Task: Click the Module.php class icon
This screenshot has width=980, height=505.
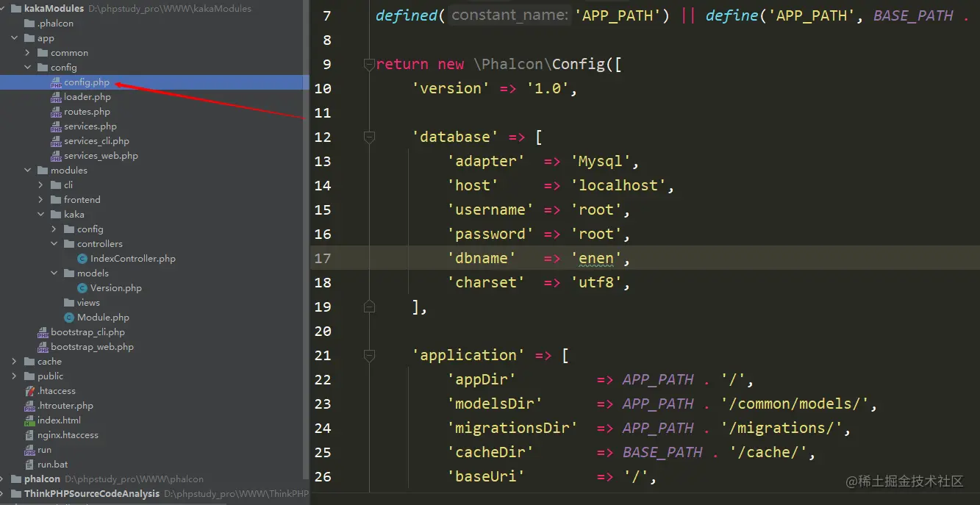Action: (x=69, y=318)
